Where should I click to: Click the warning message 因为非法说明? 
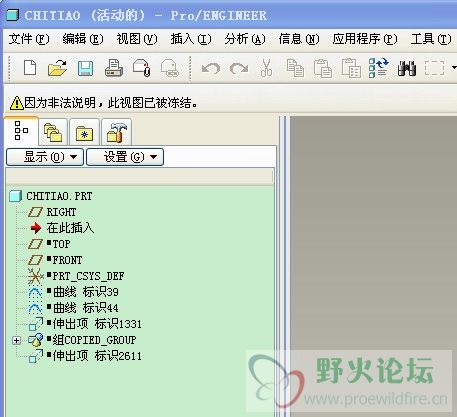[x=104, y=103]
